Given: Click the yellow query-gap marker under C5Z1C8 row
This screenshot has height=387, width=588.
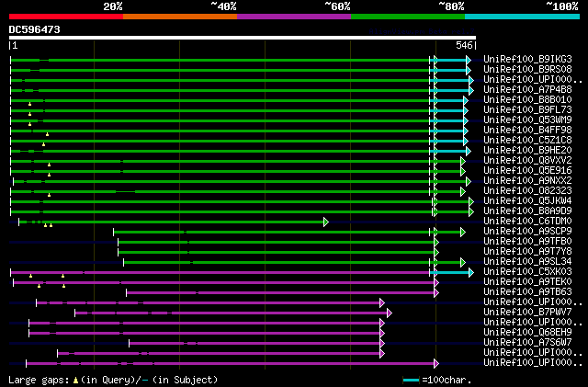Looking at the screenshot, I should tap(43, 144).
